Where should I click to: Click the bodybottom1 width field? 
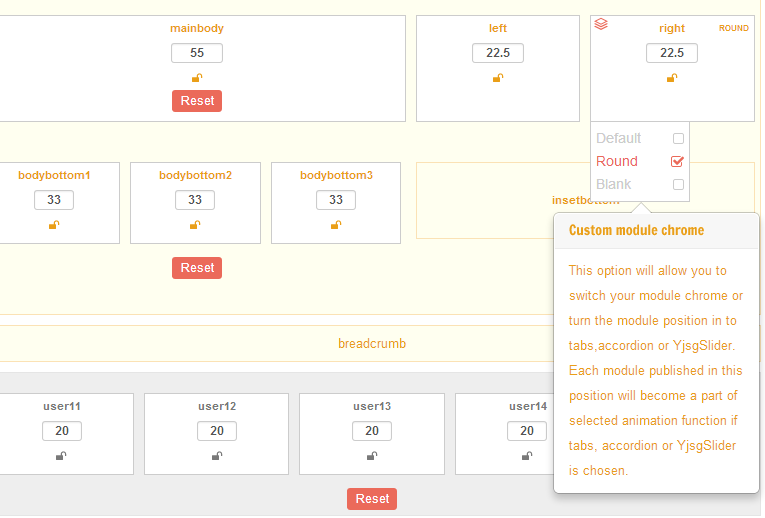pyautogui.click(x=54, y=200)
